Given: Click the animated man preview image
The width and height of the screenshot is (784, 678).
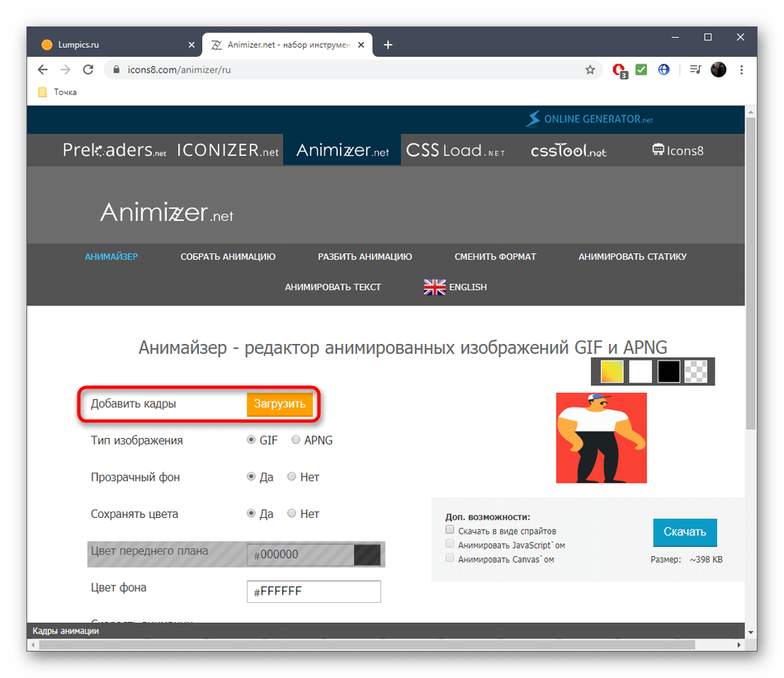Looking at the screenshot, I should click(602, 438).
